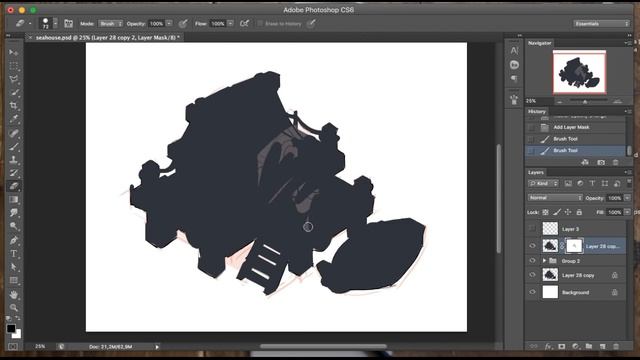Create a new adjustment layer icon
The width and height of the screenshot is (640, 360).
(x=576, y=346)
